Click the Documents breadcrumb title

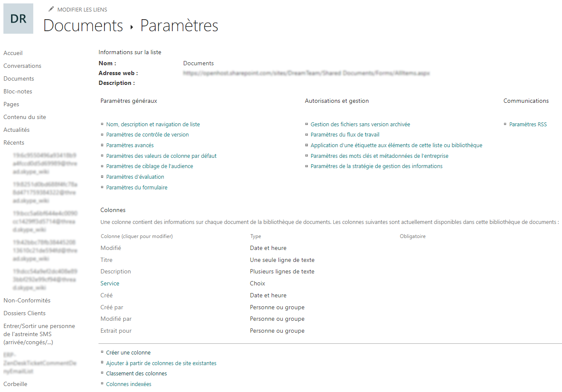[x=83, y=26]
